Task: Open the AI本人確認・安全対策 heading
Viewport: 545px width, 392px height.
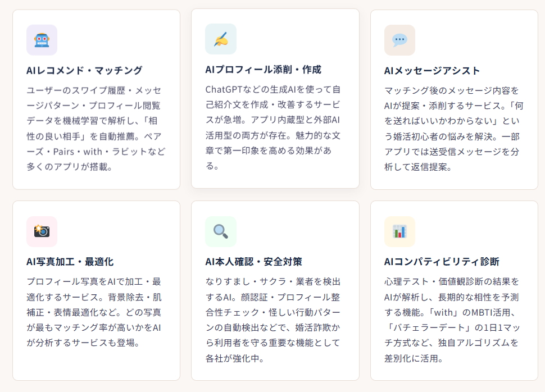Action: (x=253, y=262)
